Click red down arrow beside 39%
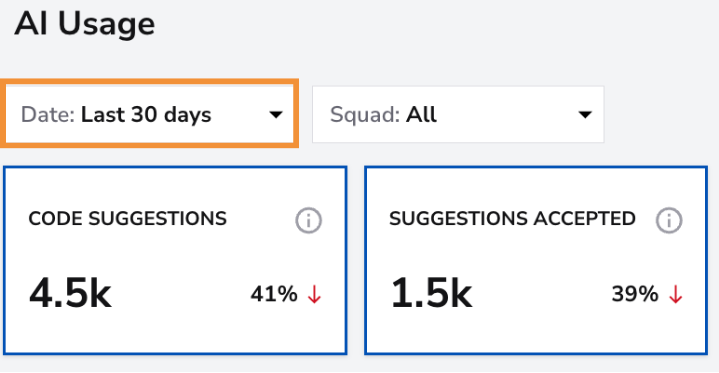 pyautogui.click(x=675, y=295)
